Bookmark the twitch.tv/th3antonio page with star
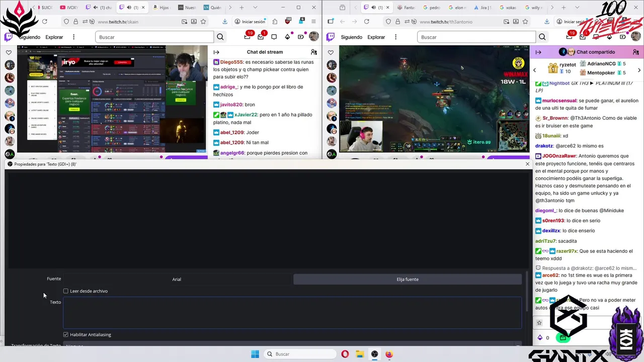Screen dimensions: 644x362 [525, 22]
